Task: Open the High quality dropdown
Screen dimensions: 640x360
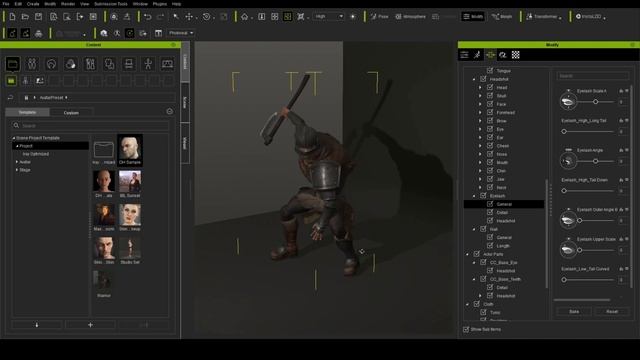Action: [x=329, y=17]
